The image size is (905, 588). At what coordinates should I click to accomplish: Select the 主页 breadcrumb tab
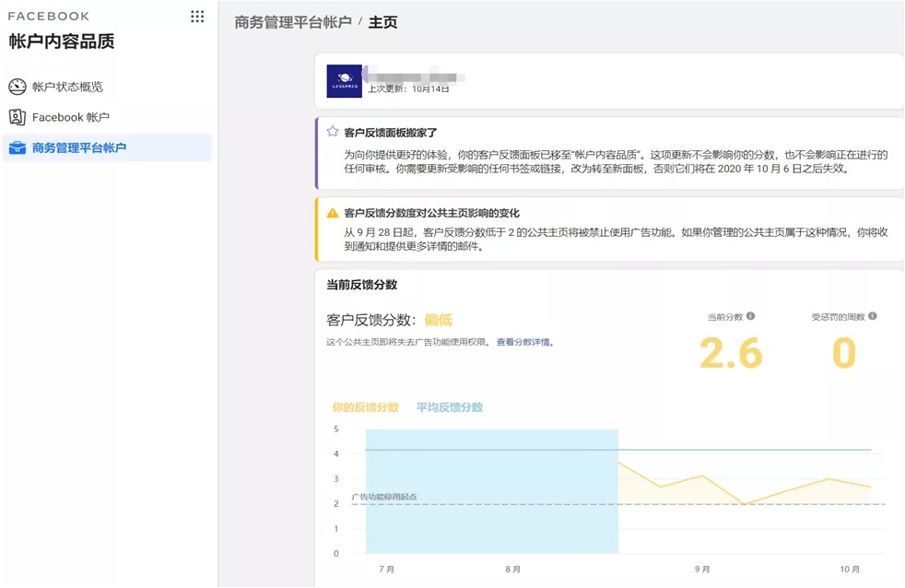pyautogui.click(x=383, y=21)
